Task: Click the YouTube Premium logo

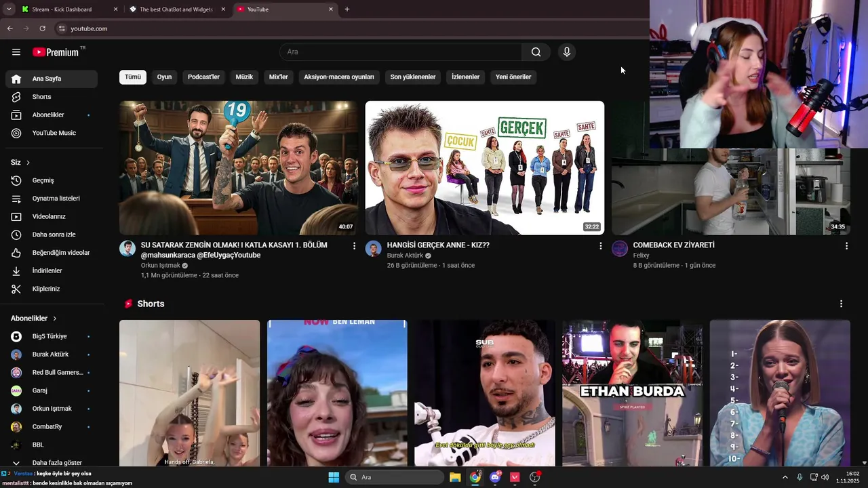Action: click(56, 52)
